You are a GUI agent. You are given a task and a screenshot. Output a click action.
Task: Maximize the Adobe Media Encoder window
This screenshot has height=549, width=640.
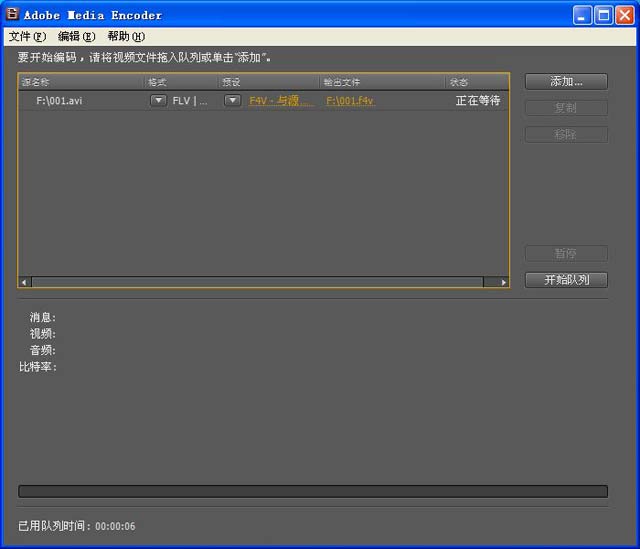tap(603, 15)
